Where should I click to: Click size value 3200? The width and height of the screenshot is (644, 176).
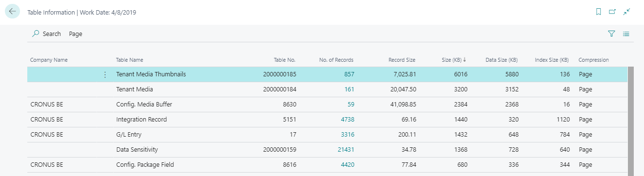click(461, 89)
